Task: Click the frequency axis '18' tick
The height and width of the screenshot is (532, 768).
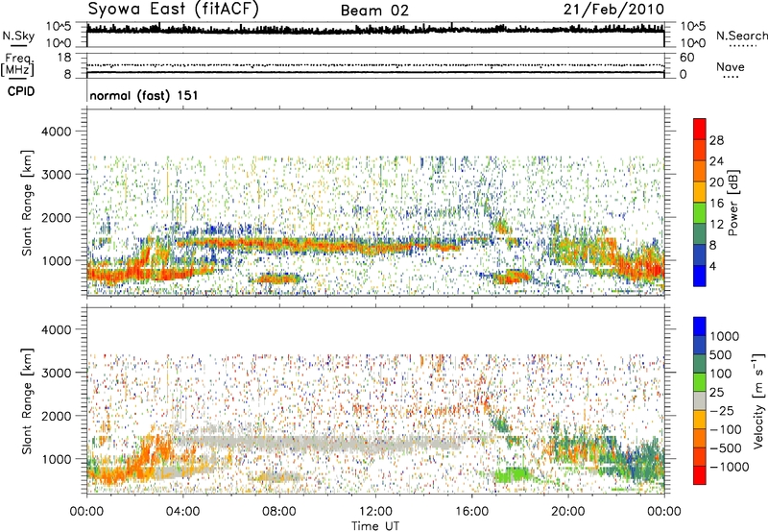Action: click(x=64, y=58)
